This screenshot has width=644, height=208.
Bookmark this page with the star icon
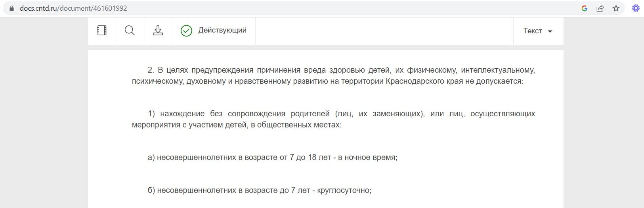[616, 8]
